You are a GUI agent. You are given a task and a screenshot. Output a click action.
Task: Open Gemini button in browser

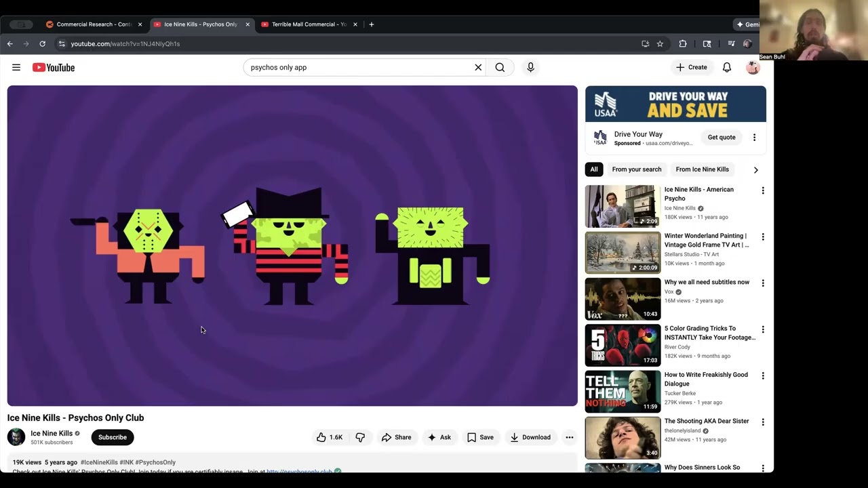748,24
